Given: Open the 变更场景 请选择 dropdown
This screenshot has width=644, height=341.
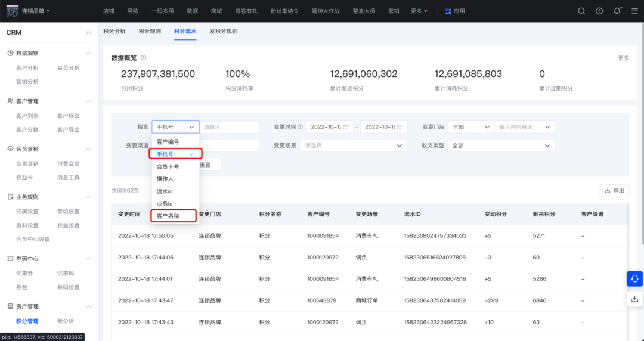Looking at the screenshot, I should [x=353, y=145].
